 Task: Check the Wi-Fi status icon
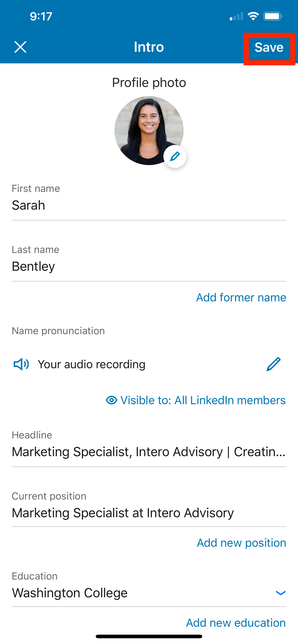[x=253, y=16]
